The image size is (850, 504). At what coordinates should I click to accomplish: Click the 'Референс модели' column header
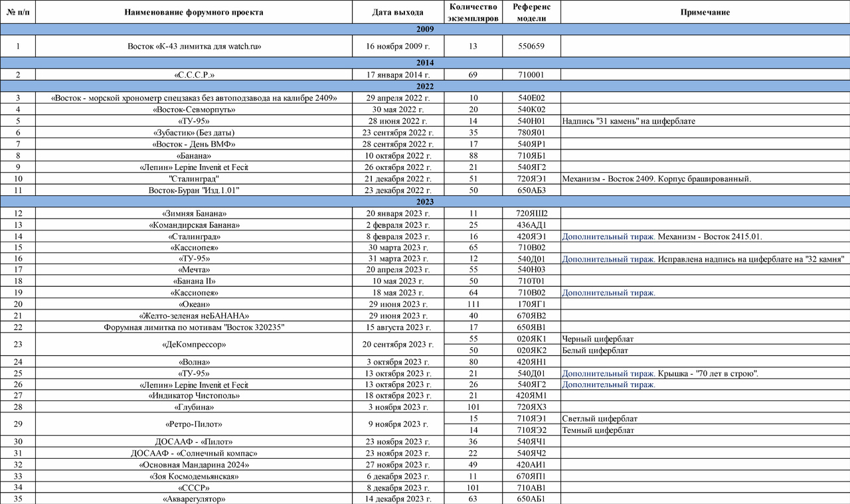click(x=531, y=13)
